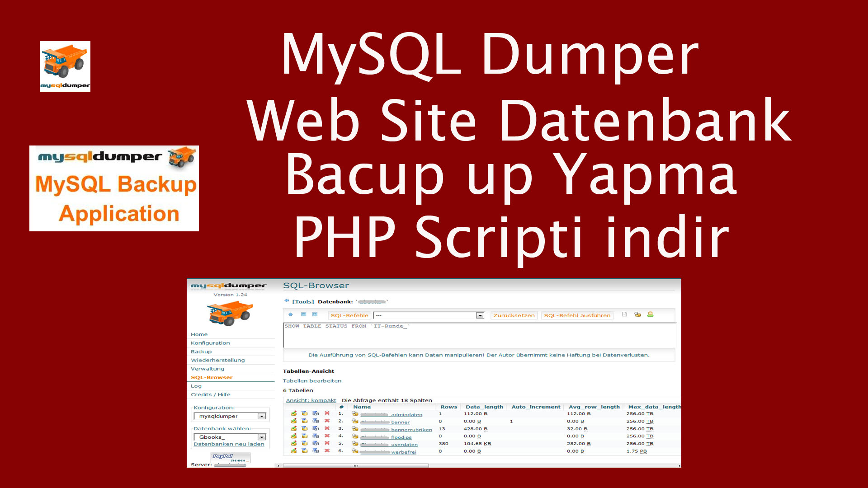868x488 pixels.
Task: Click the Zurücksetzen button
Action: 514,315
